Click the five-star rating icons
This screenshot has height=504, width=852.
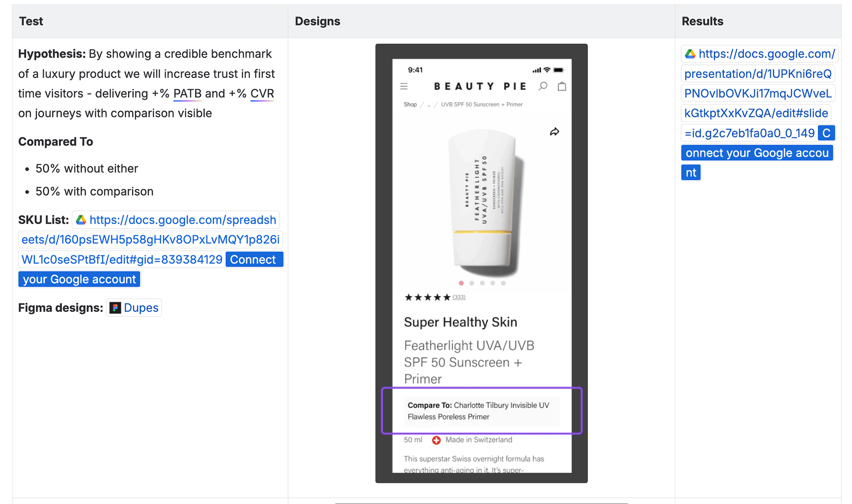point(427,297)
